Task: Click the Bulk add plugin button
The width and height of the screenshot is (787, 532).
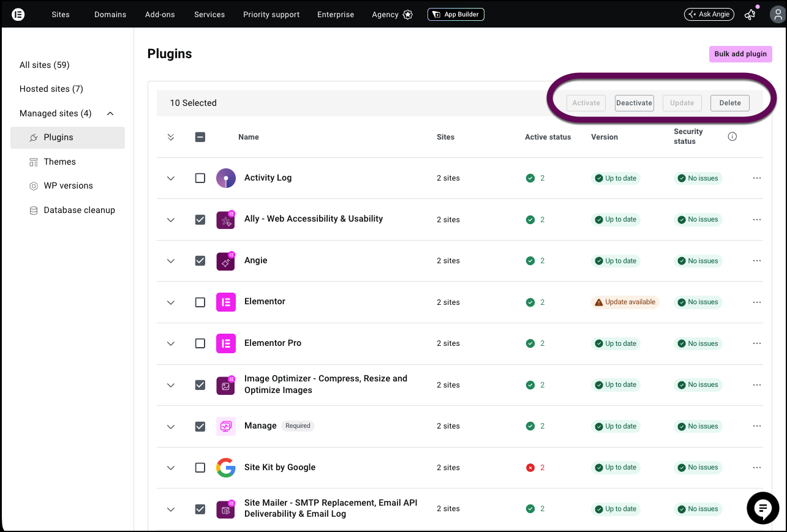Action: (740, 54)
